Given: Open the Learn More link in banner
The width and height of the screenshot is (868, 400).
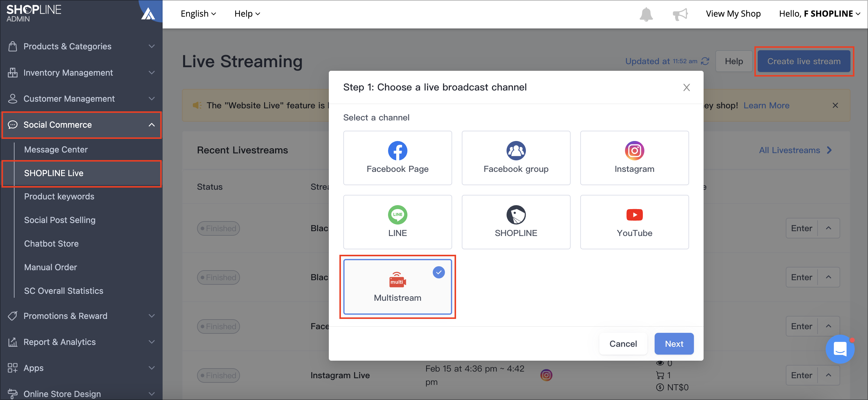Looking at the screenshot, I should pos(766,106).
